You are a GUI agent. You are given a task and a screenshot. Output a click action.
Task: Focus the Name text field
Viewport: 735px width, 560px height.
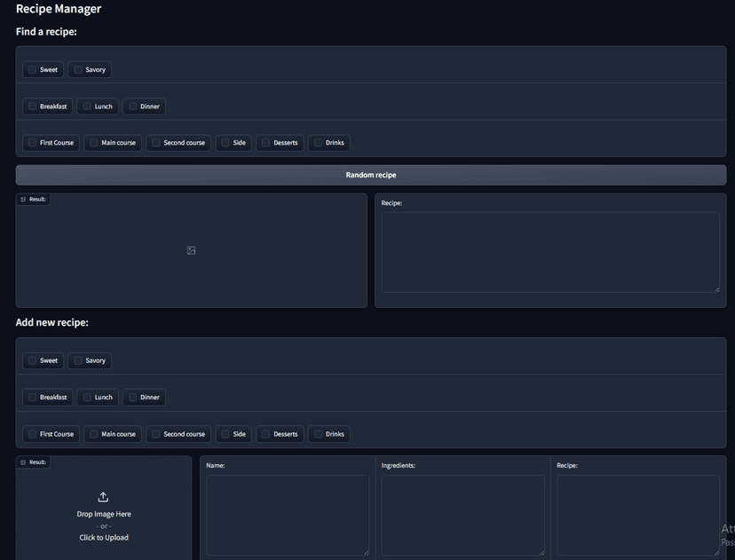coord(288,515)
